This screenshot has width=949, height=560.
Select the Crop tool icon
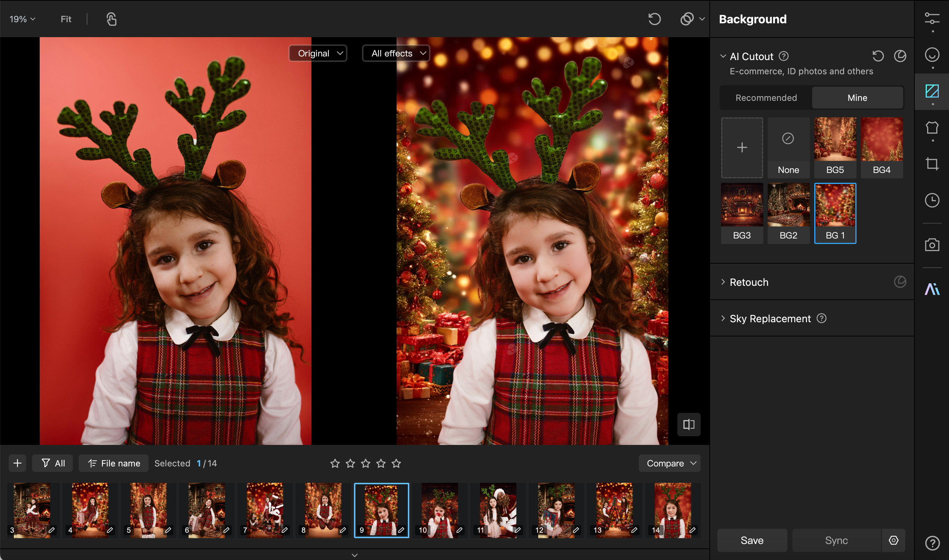pyautogui.click(x=932, y=164)
